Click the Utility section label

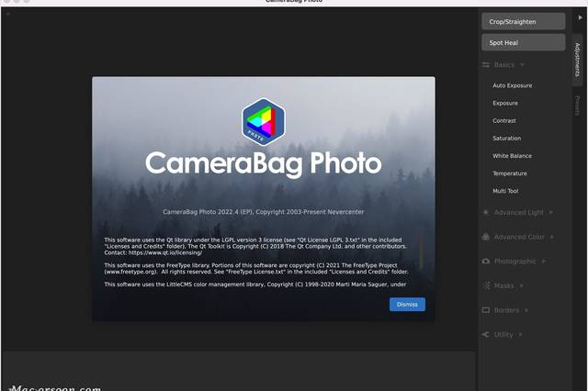pos(503,334)
